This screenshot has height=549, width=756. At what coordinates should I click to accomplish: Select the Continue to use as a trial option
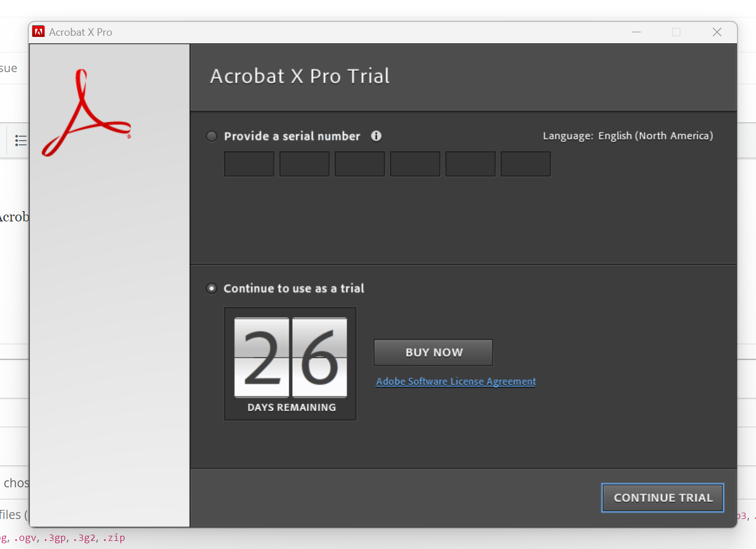point(212,288)
